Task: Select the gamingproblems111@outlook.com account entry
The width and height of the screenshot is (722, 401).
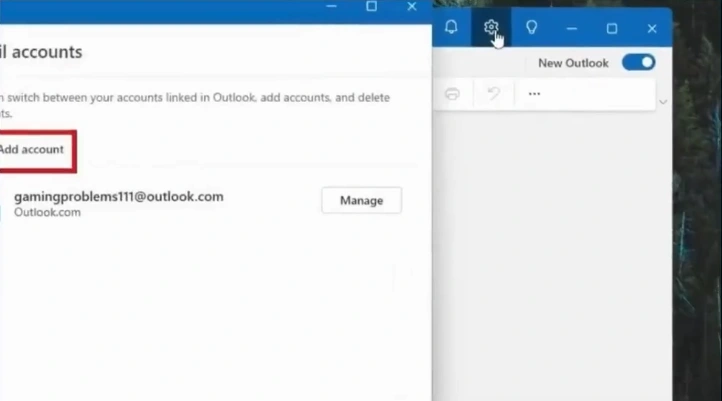Action: point(119,197)
